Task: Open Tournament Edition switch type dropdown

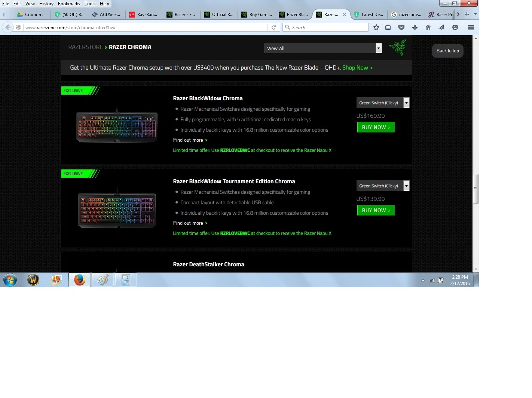Action: [383, 186]
